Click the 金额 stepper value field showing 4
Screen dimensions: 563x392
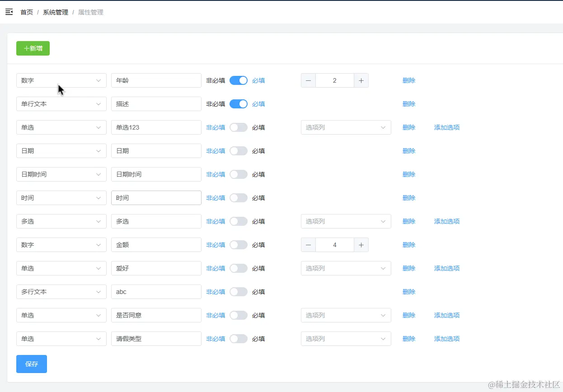(x=335, y=245)
